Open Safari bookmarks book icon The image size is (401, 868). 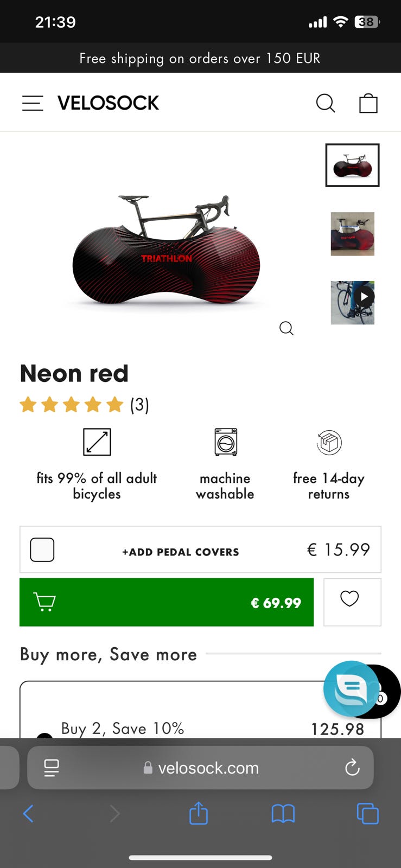pos(283,814)
